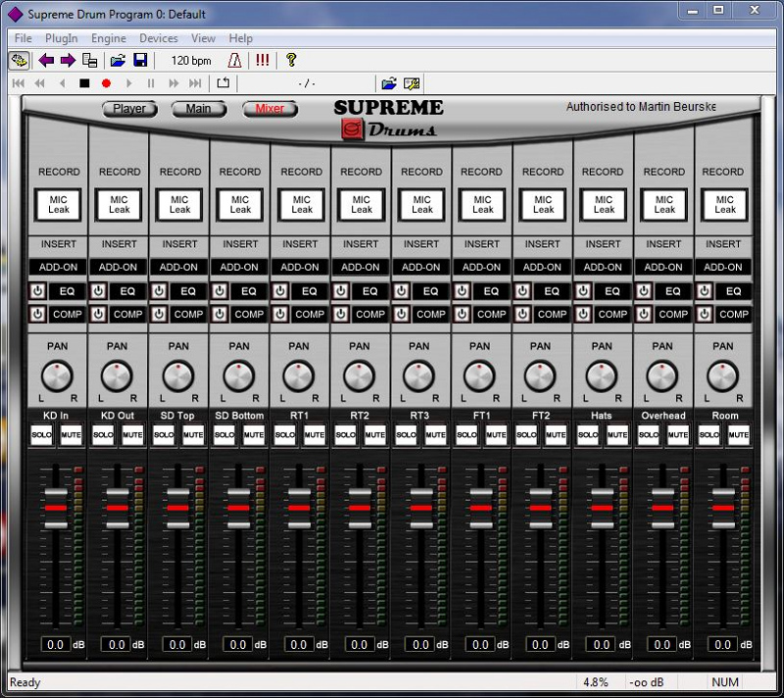This screenshot has width=784, height=698.
Task: Open the Devices menu
Action: (159, 38)
